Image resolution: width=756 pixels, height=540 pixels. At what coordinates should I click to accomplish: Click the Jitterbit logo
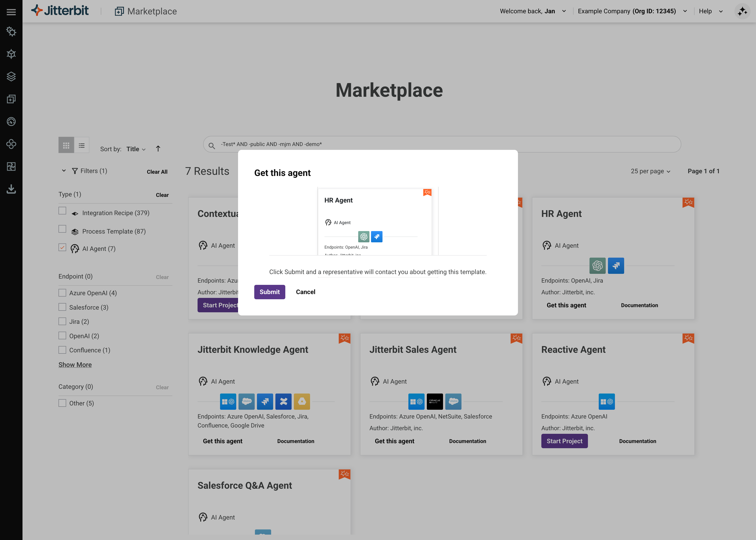click(x=60, y=11)
